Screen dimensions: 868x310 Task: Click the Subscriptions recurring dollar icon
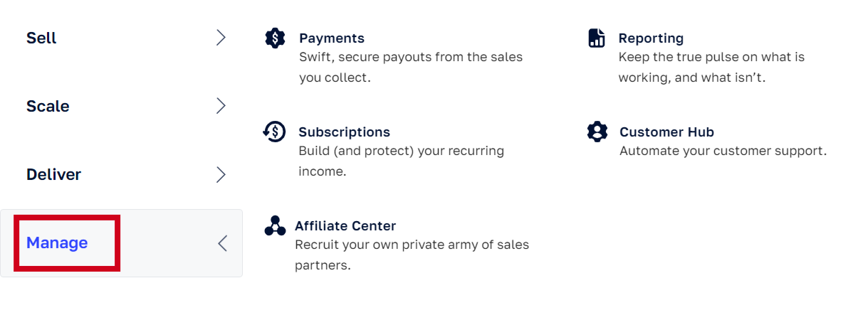(x=274, y=132)
